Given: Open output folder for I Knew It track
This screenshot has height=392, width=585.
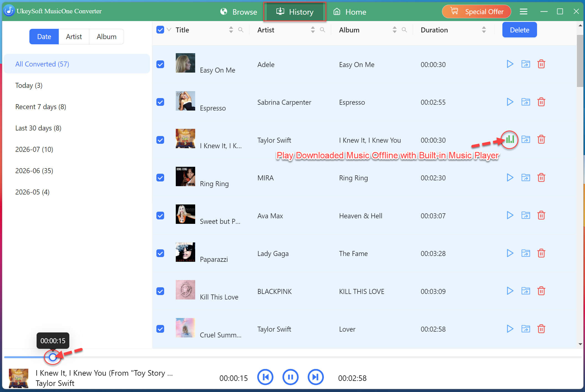Looking at the screenshot, I should (525, 139).
